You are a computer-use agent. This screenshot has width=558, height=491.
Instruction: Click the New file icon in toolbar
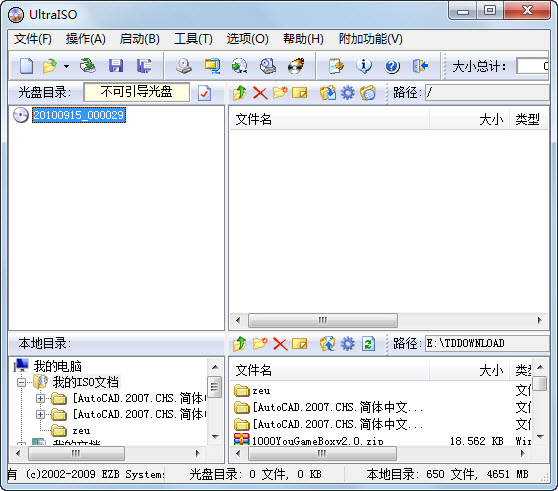[26, 66]
